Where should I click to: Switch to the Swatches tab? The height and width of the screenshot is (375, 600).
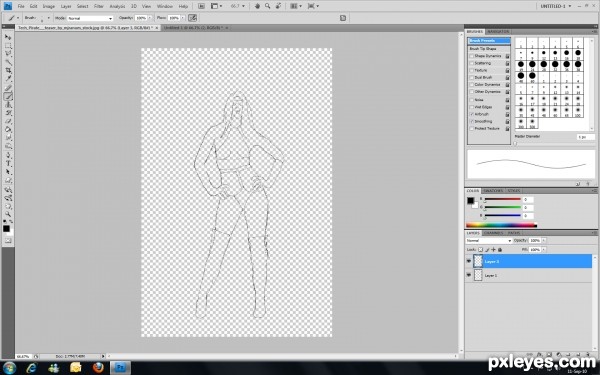tap(493, 191)
